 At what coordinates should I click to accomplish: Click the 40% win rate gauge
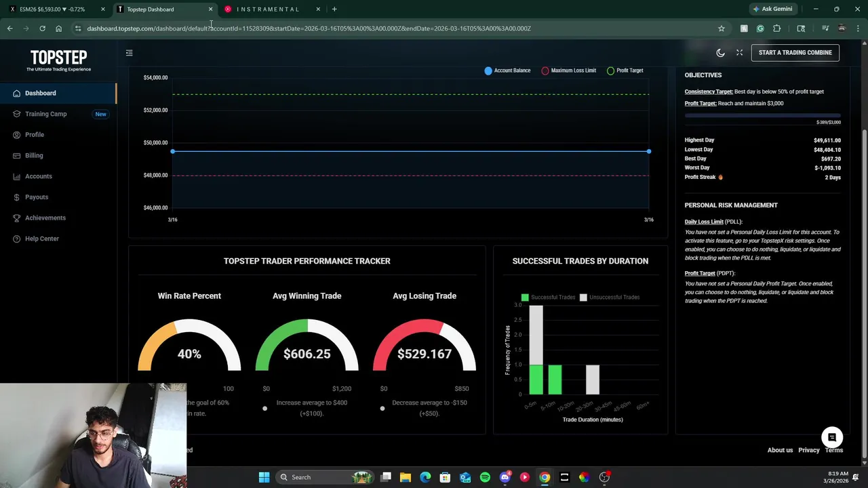click(189, 346)
